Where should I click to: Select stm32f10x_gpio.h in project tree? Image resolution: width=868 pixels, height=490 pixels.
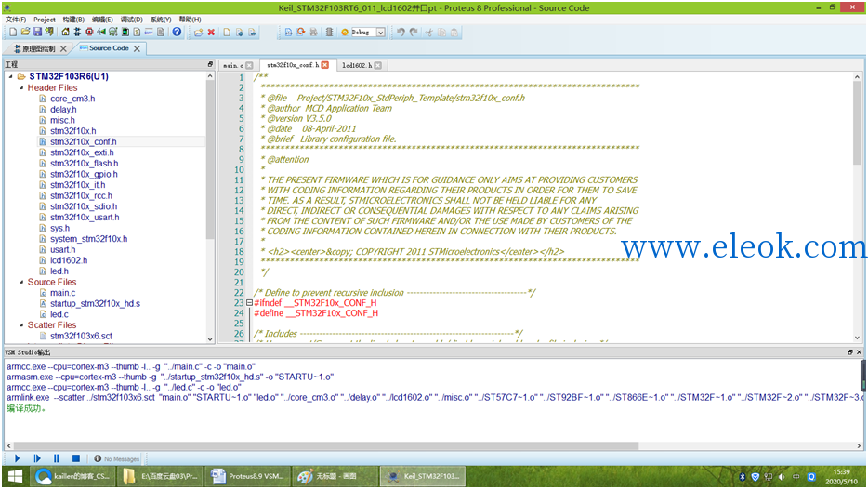click(x=84, y=174)
